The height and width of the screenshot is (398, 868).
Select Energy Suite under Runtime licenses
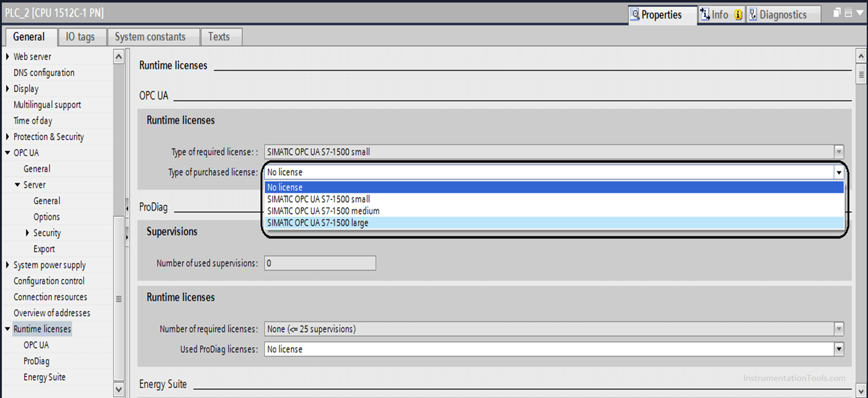coord(44,377)
